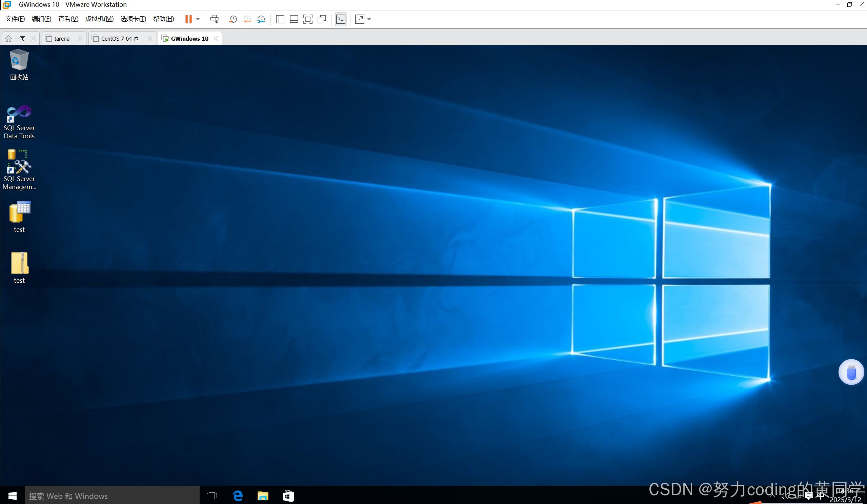The width and height of the screenshot is (867, 504).
Task: Toggle the thumbnail bar view
Action: click(294, 19)
